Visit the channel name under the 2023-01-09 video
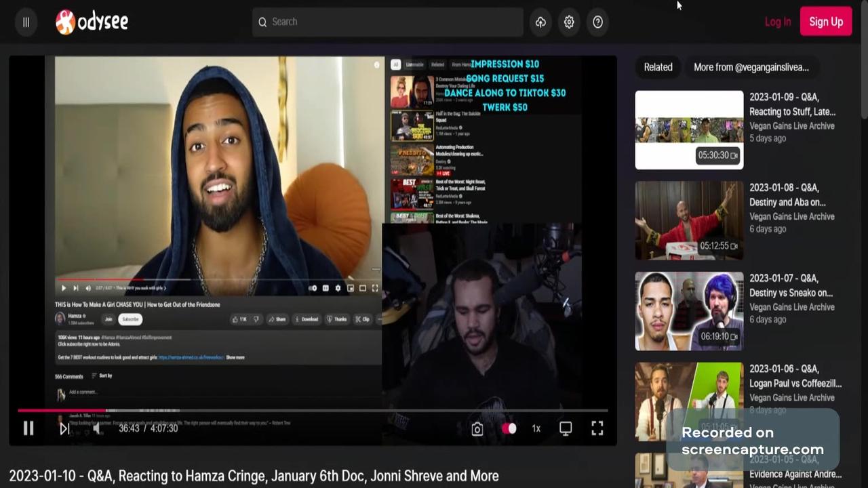This screenshot has height=488, width=868. [x=792, y=126]
